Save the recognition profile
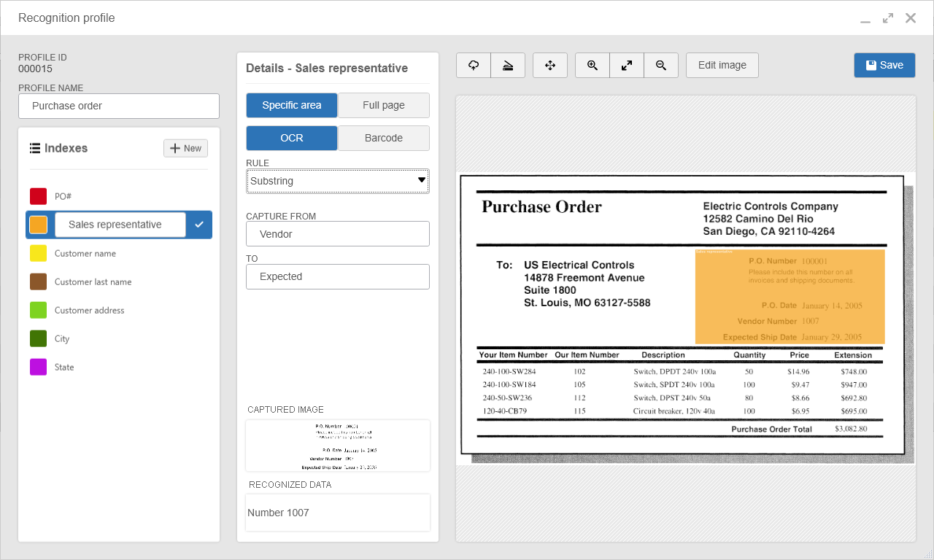 [884, 65]
